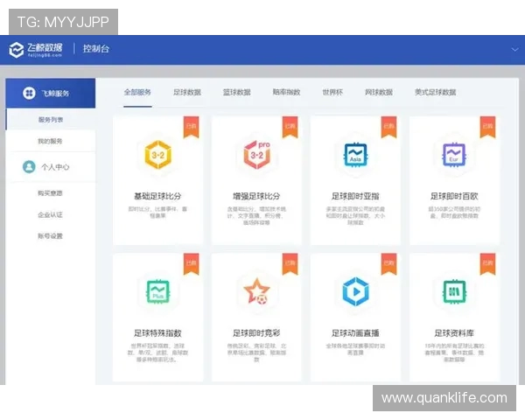Open 我的服务 in the sidebar

pyautogui.click(x=50, y=141)
